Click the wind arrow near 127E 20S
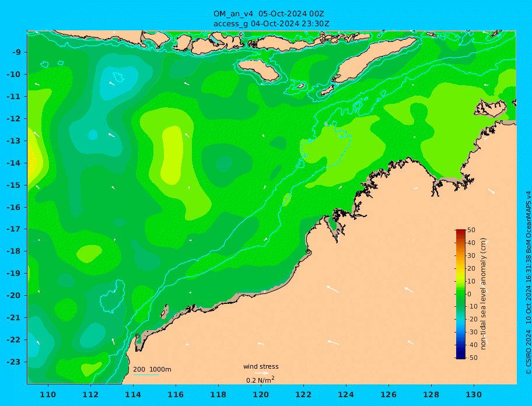This screenshot has height=406, width=532. coord(409,290)
